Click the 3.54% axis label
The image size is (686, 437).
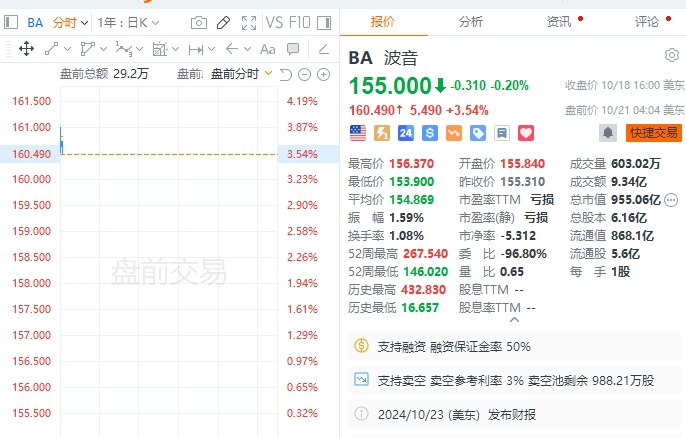(x=302, y=154)
